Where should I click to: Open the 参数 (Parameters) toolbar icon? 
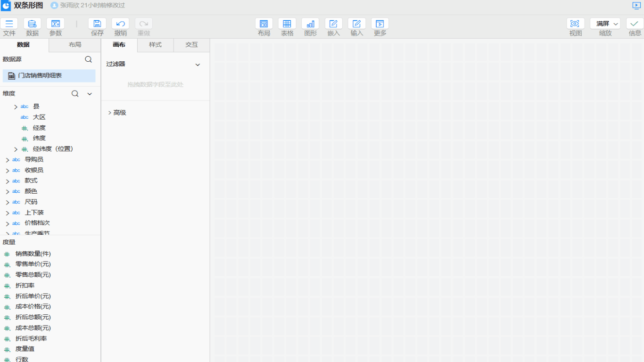56,24
